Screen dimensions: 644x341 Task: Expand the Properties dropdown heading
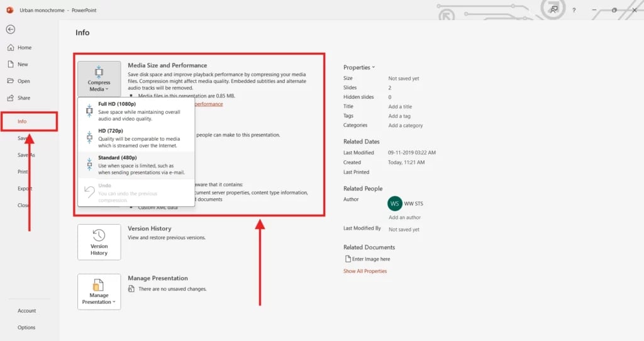click(x=358, y=67)
